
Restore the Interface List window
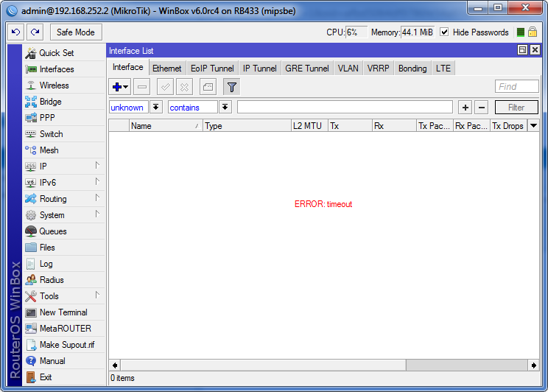click(x=522, y=50)
